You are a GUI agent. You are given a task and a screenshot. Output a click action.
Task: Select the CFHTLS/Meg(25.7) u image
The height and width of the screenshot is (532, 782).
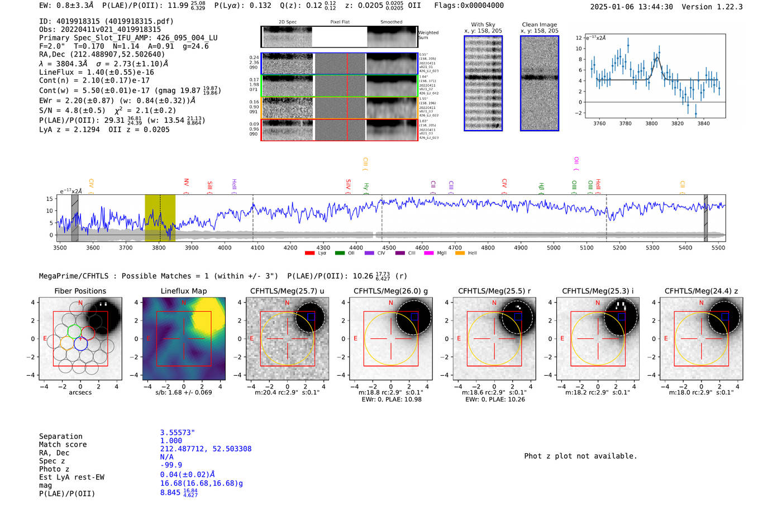click(x=288, y=339)
